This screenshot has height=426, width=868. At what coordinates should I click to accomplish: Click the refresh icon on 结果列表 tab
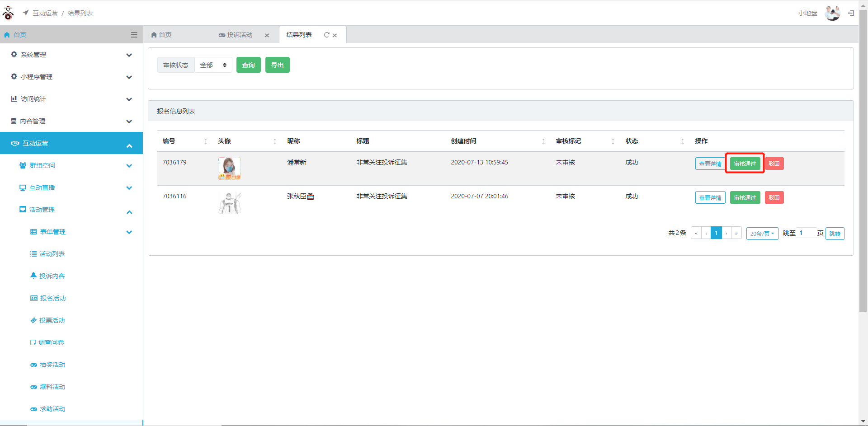pos(326,35)
